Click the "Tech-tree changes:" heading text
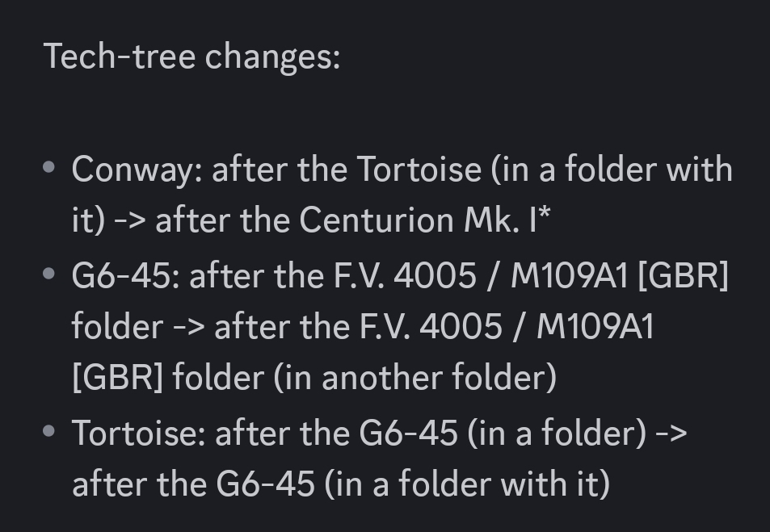This screenshot has width=770, height=532. click(x=191, y=57)
